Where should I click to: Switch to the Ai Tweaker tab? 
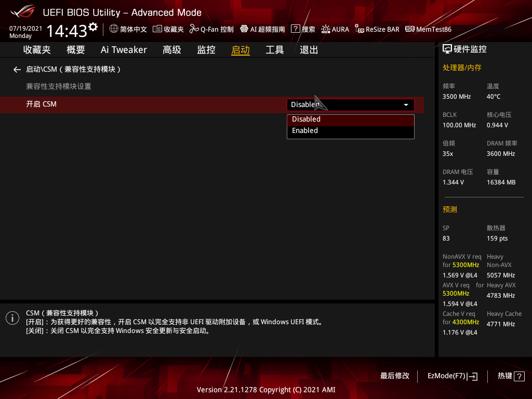(124, 50)
